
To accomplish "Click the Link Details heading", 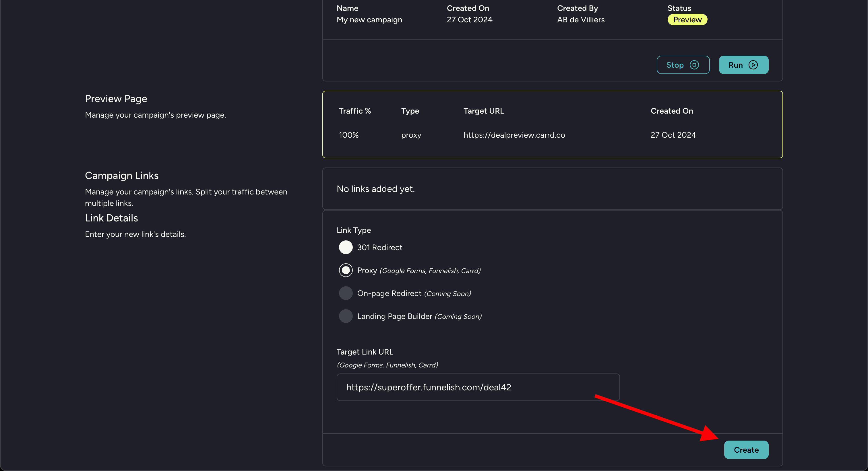I will click(x=111, y=218).
